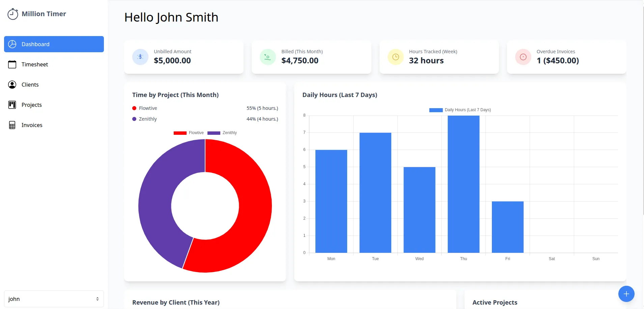644x309 pixels.
Task: Open the john user selection dropdown
Action: [54, 299]
